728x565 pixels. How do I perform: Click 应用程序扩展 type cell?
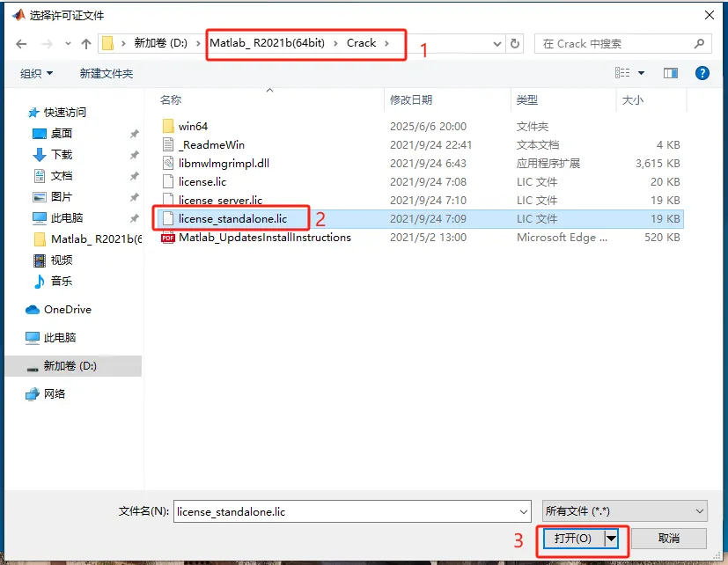[x=548, y=164]
